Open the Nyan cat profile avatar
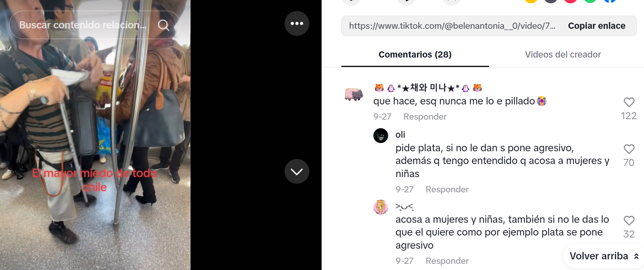 [354, 95]
